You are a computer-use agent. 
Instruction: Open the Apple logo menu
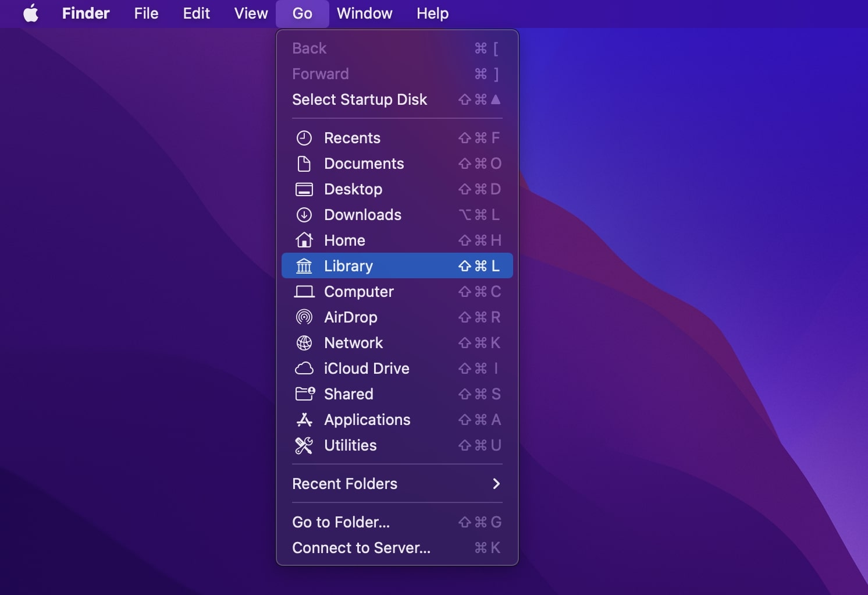point(31,13)
